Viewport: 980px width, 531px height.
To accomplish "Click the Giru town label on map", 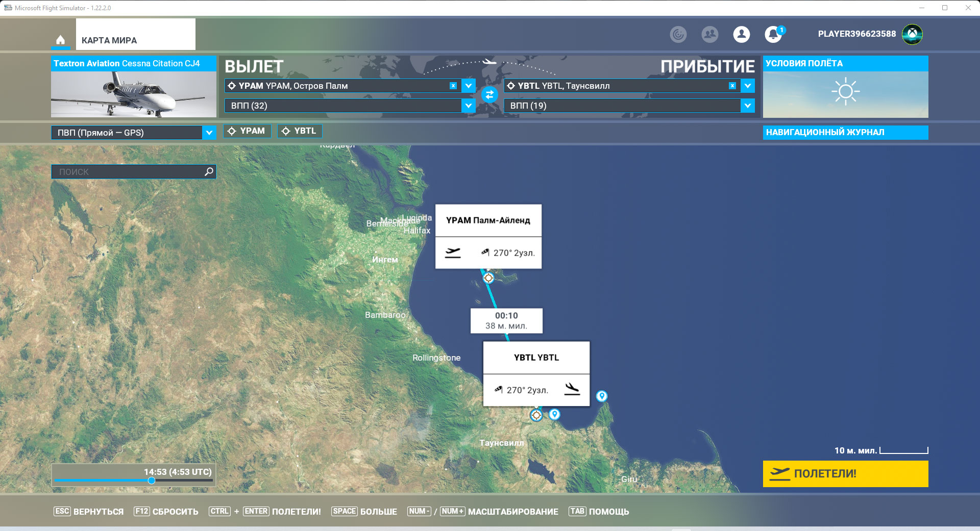I will pyautogui.click(x=629, y=479).
